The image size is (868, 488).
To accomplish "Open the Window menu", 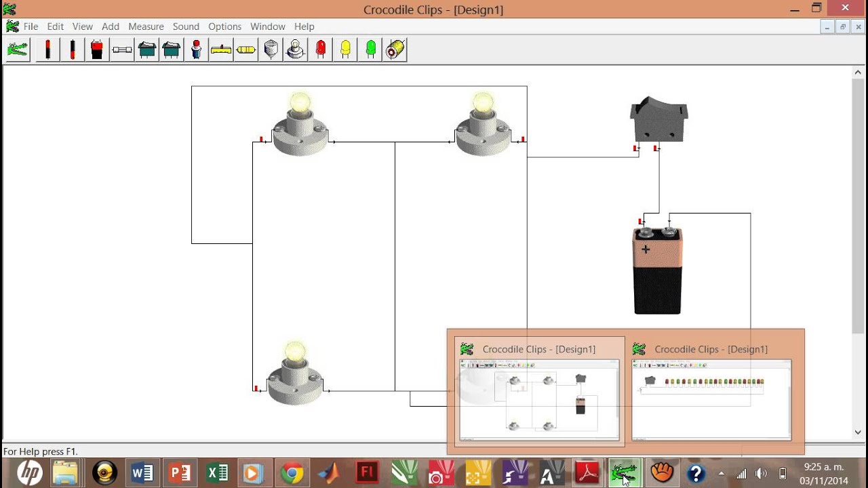I will click(268, 26).
